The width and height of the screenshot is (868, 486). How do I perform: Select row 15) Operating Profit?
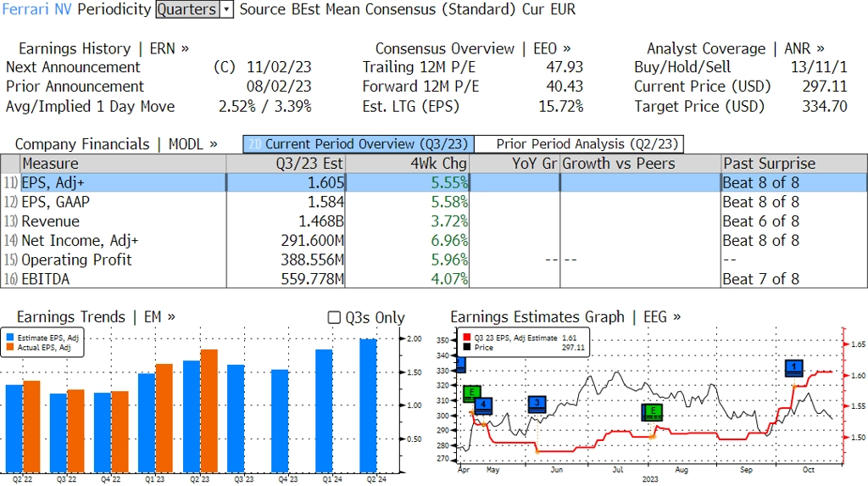click(434, 260)
